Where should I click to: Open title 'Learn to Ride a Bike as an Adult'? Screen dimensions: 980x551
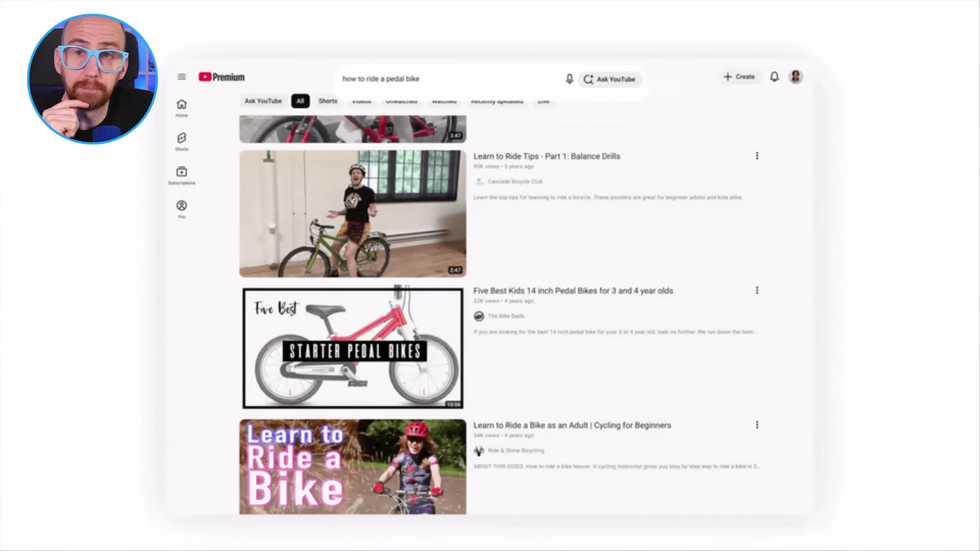point(572,425)
